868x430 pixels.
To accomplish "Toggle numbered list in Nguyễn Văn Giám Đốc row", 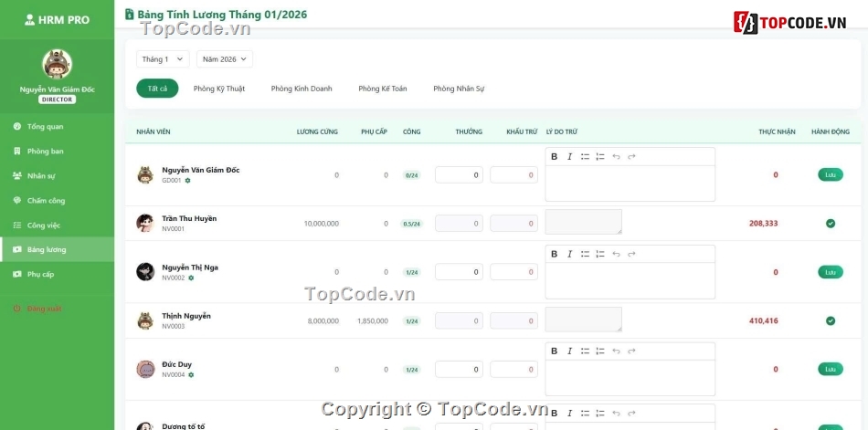I will pyautogui.click(x=600, y=157).
